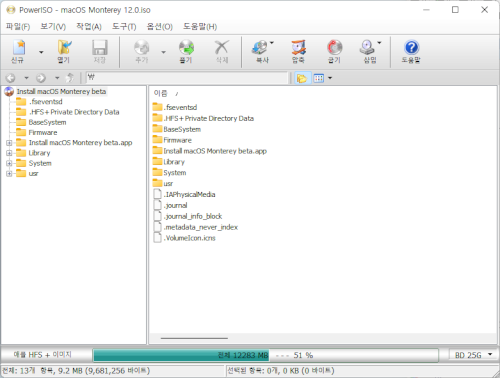Click the Back navigation arrow
Image resolution: width=500 pixels, height=378 pixels.
(x=11, y=78)
